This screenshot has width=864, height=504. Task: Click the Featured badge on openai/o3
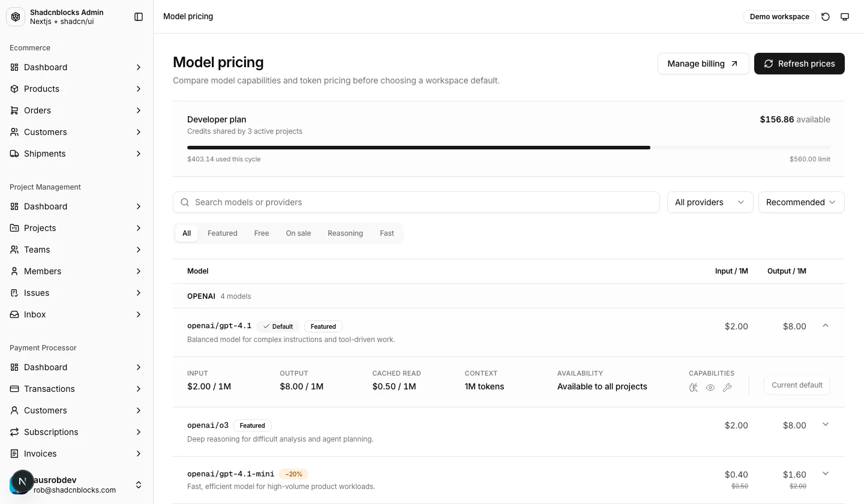[252, 425]
